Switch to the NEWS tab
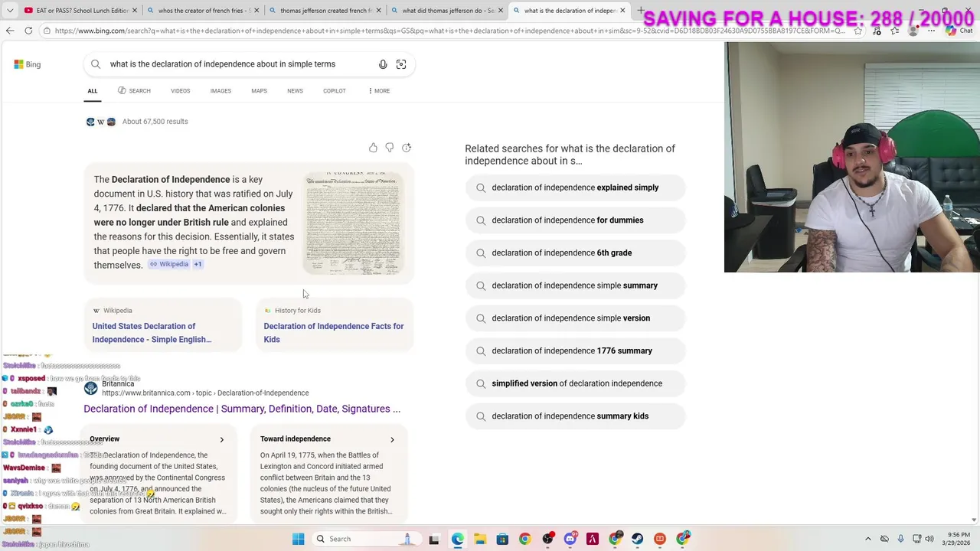 pyautogui.click(x=295, y=91)
